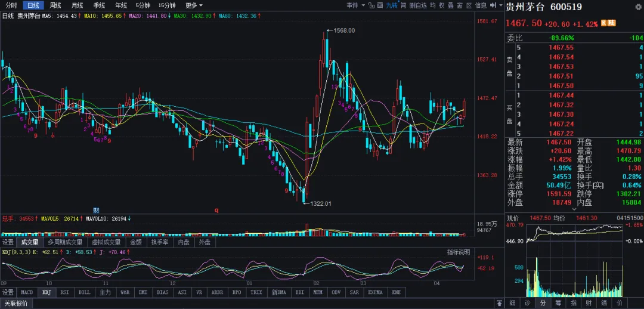Click the scroll-to-top arrow icon at bottom

coord(499,304)
